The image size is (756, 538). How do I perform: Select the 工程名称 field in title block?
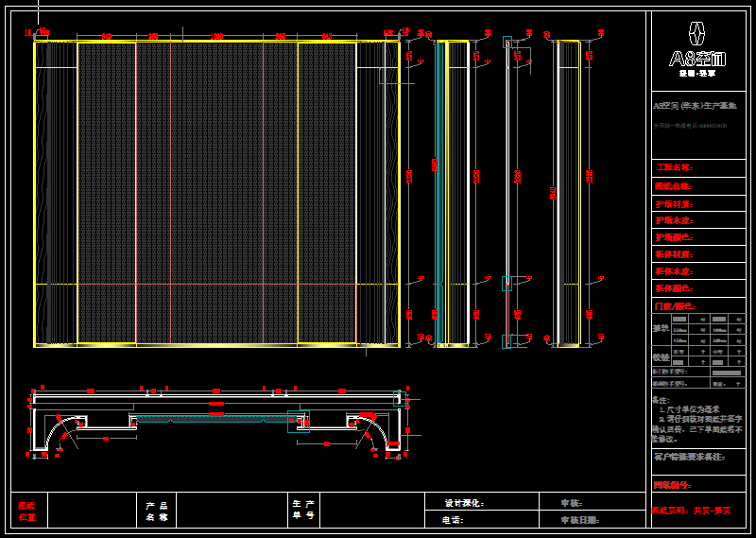click(673, 168)
